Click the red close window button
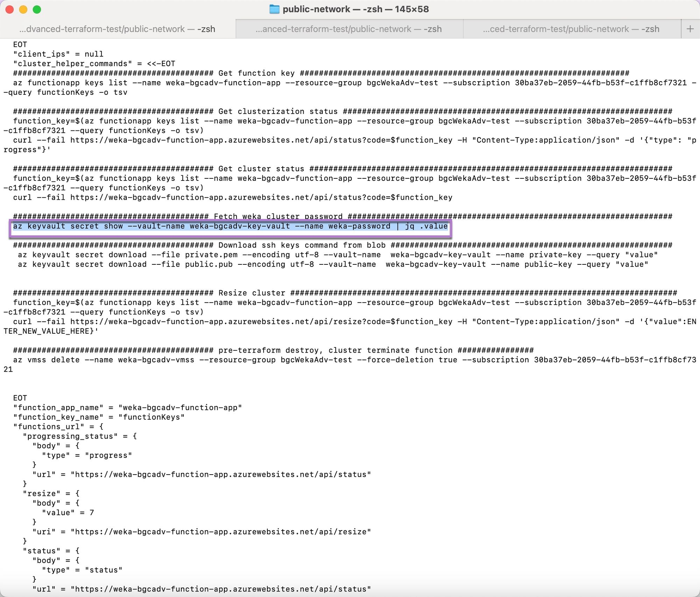The width and height of the screenshot is (700, 597). [10, 9]
